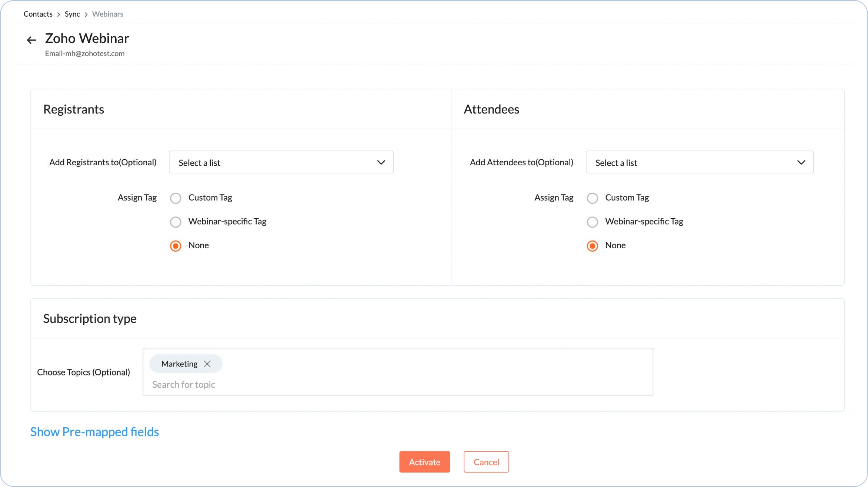The image size is (868, 487).
Task: Open the Webinars breadcrumb item
Action: 107,14
